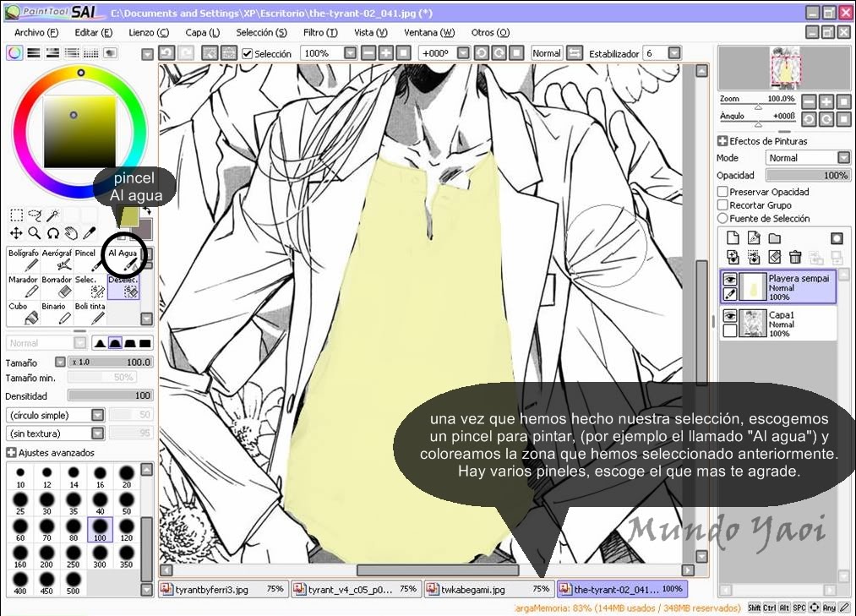Image resolution: width=856 pixels, height=616 pixels.
Task: Switch to the tyrantbyferri3.jpg document tab
Action: point(223,589)
